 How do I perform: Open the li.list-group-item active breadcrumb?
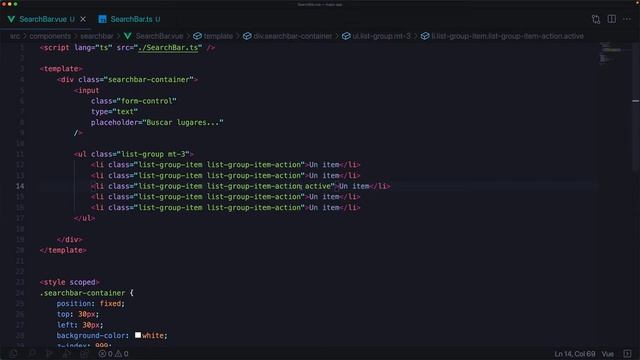[507, 36]
